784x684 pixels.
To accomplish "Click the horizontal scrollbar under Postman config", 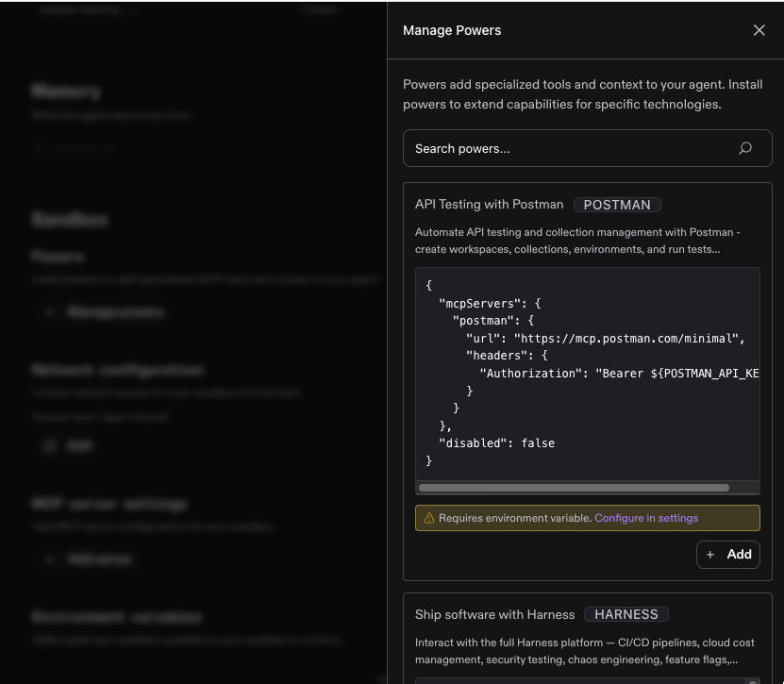I will [574, 488].
